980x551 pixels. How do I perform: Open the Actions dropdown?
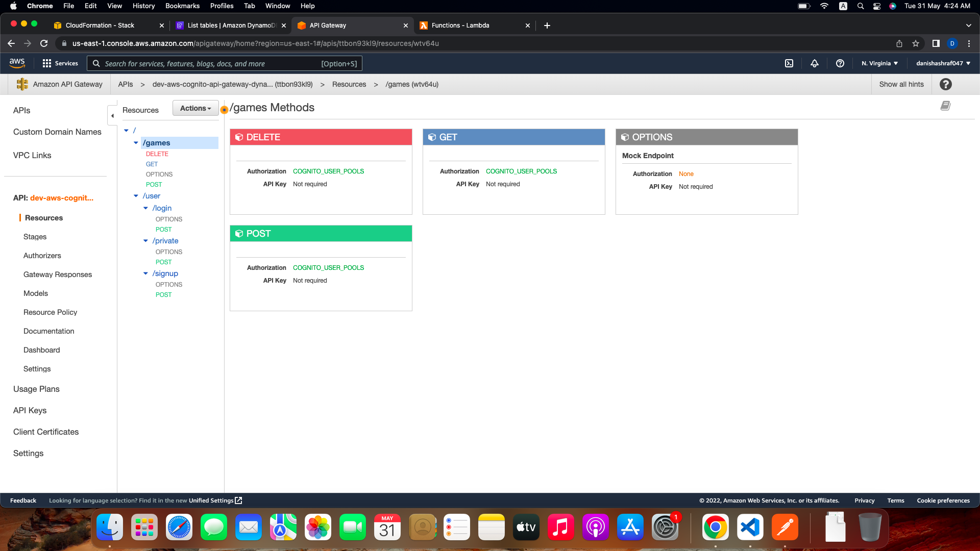pyautogui.click(x=195, y=108)
